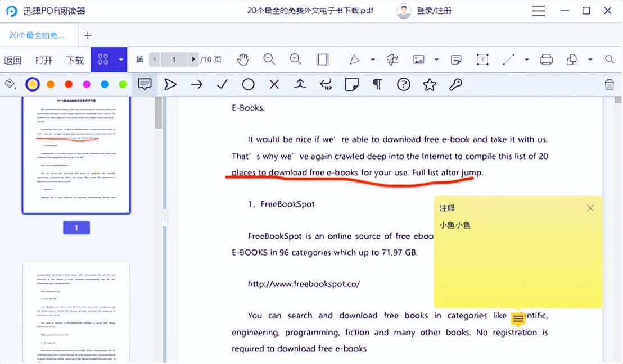This screenshot has width=623, height=364.
Task: Zoom in on the document
Action: [x=295, y=59]
